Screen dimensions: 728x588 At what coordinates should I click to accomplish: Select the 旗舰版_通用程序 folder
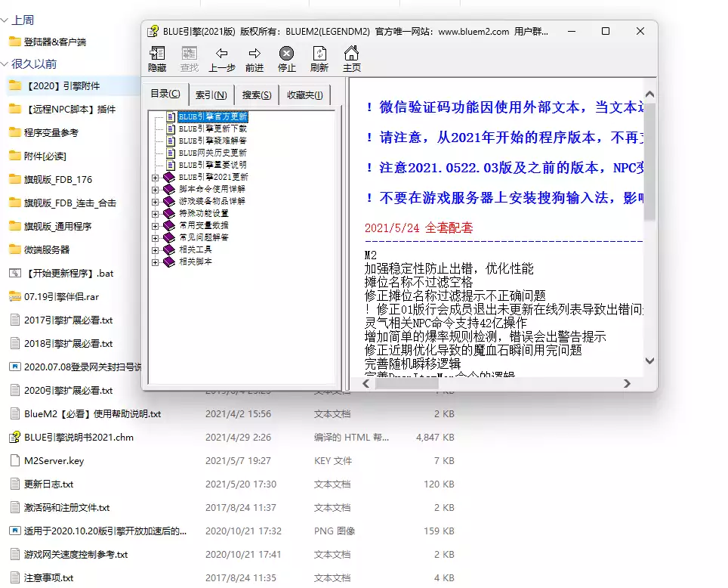[x=57, y=227]
